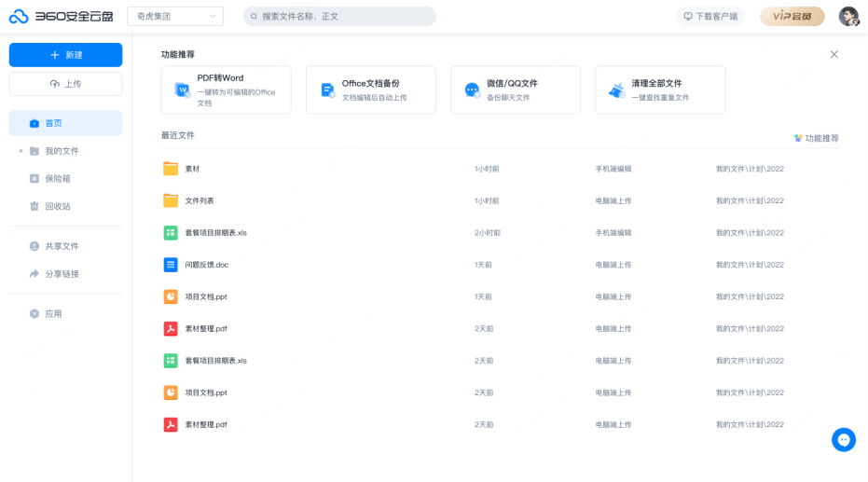Viewport: 868px width, 482px height.
Task: Click ppt icon of 2天前 项目文档
Action: (171, 392)
